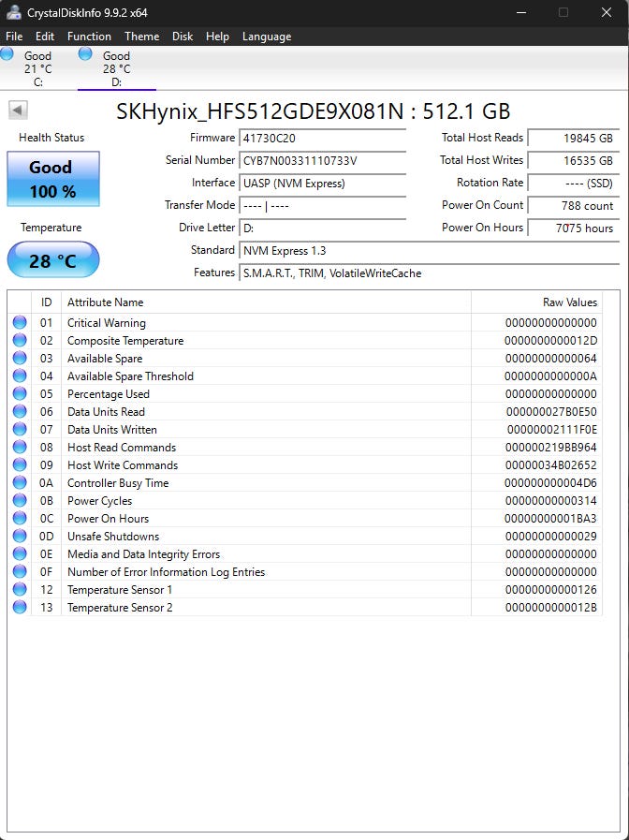The height and width of the screenshot is (840, 629).
Task: Click status orb for Data Units Written
Action: tap(20, 429)
